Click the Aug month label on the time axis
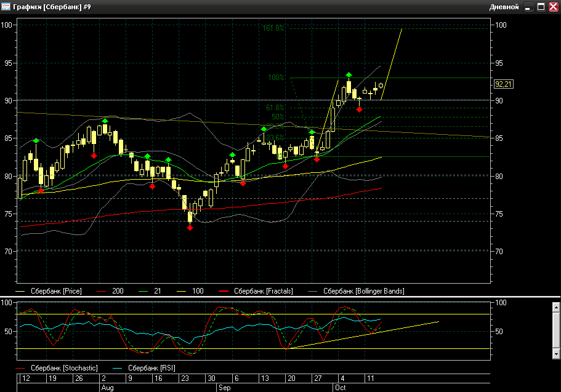Screen dimensions: 561x392 (x=107, y=388)
